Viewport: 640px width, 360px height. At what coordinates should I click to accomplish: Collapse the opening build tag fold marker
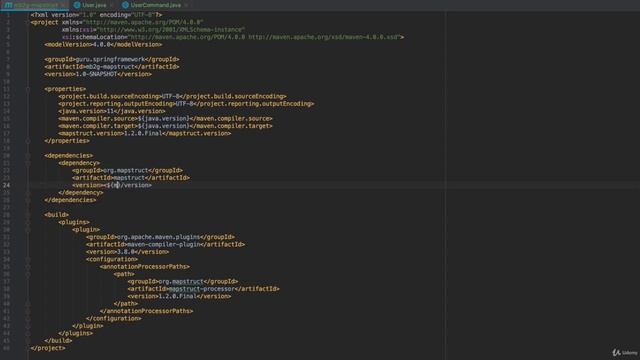click(x=28, y=215)
